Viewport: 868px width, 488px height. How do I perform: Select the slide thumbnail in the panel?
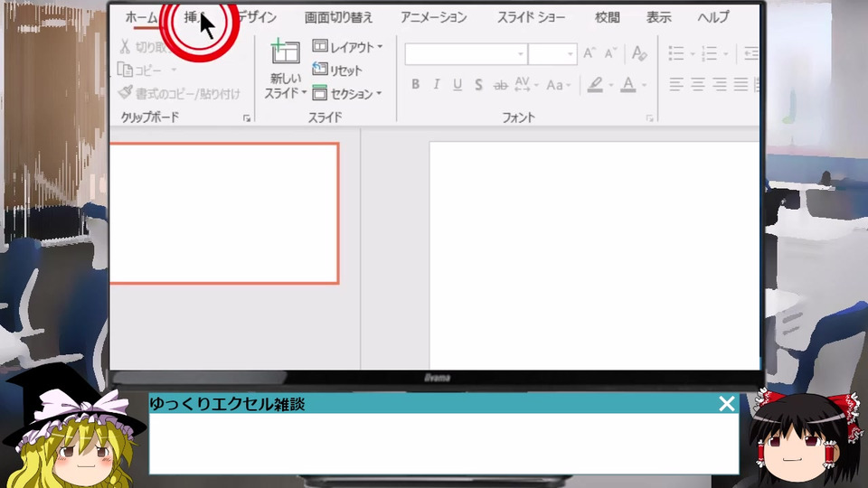224,213
